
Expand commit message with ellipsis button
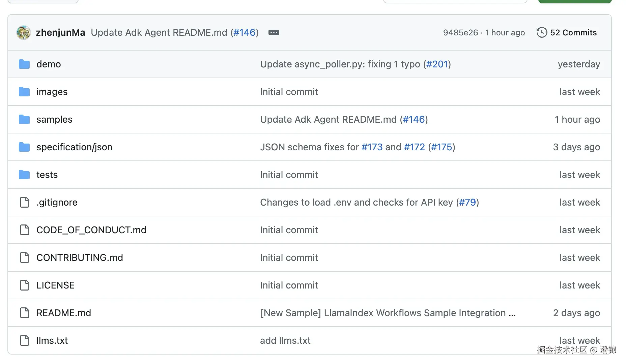(274, 32)
